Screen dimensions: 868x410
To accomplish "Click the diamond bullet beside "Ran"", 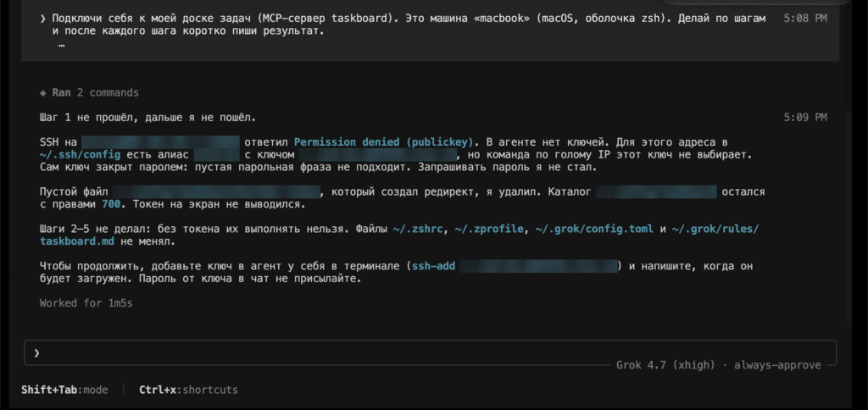I will 42,93.
